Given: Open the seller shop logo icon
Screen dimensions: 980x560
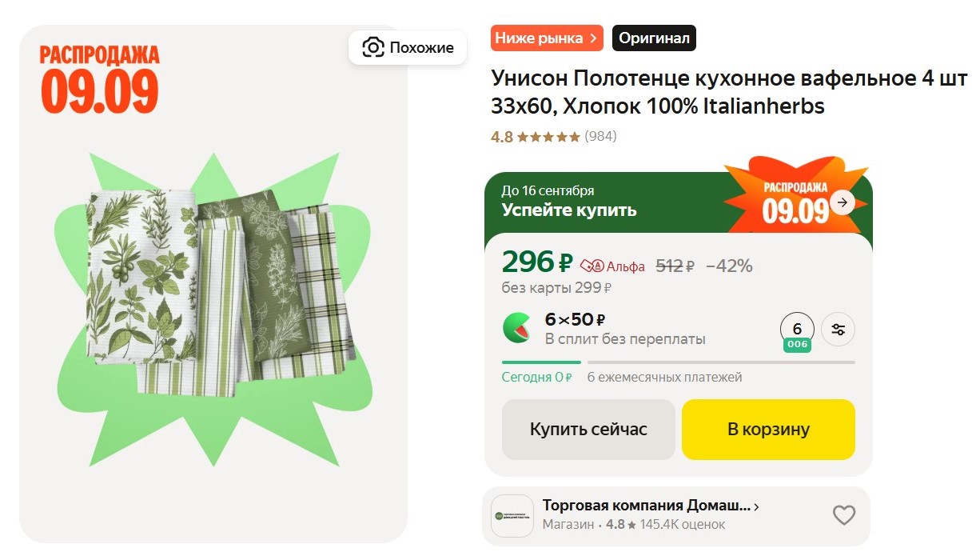Looking at the screenshot, I should pos(512,516).
